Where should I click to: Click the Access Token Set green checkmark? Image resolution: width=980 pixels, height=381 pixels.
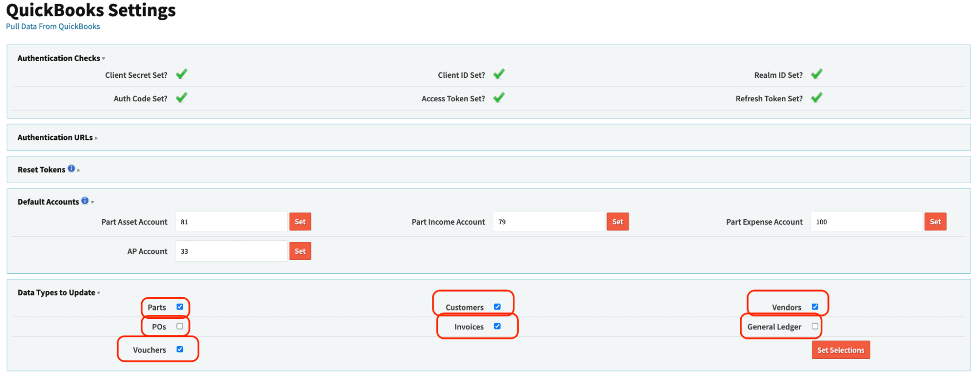(499, 98)
